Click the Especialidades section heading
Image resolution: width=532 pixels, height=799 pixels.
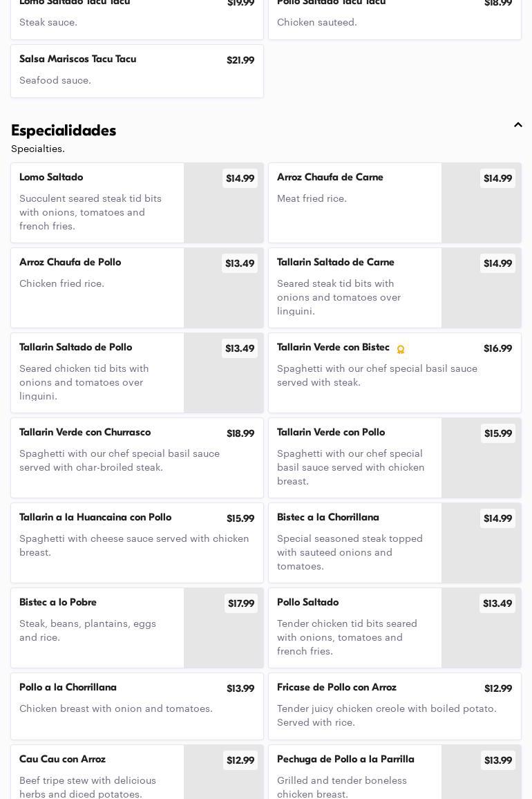pyautogui.click(x=64, y=131)
